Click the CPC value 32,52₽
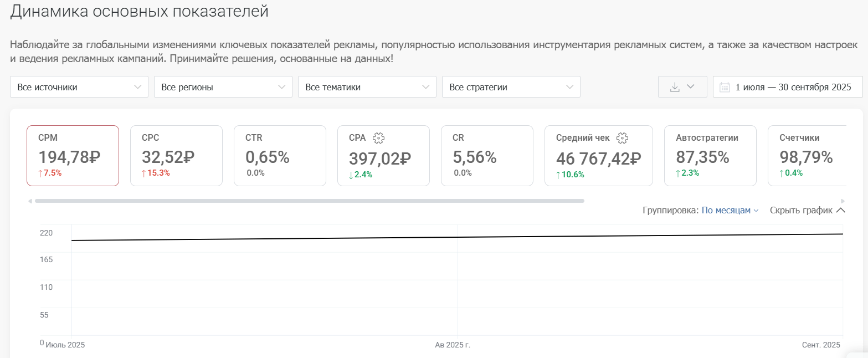868x358 pixels. 168,157
